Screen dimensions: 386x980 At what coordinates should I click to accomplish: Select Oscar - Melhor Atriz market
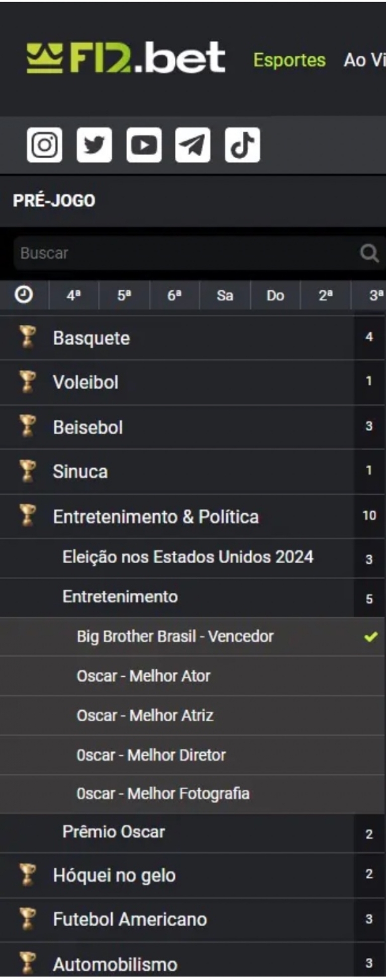point(145,715)
